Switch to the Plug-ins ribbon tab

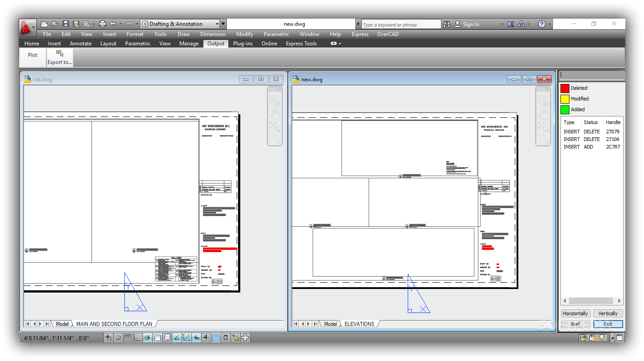(x=243, y=44)
